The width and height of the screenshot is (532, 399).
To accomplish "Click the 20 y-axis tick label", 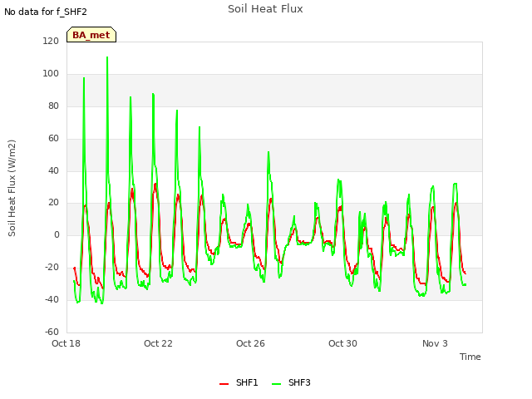I will point(53,203).
